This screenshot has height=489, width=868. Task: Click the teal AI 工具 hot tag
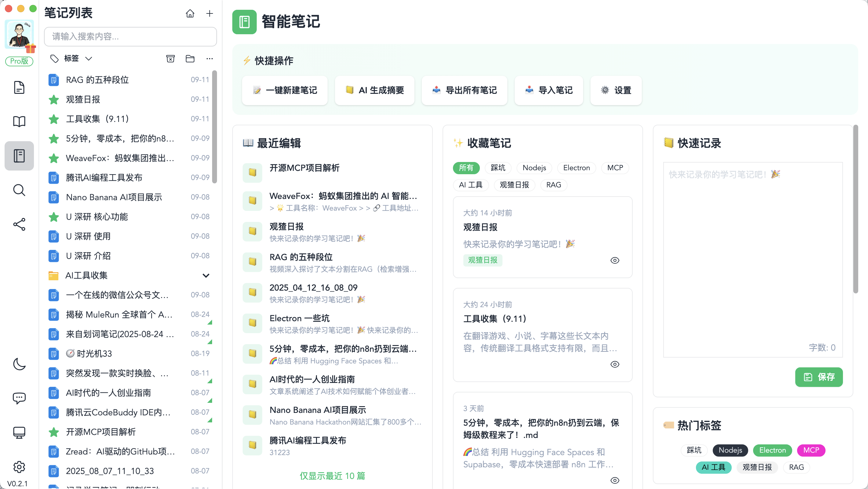tap(713, 468)
